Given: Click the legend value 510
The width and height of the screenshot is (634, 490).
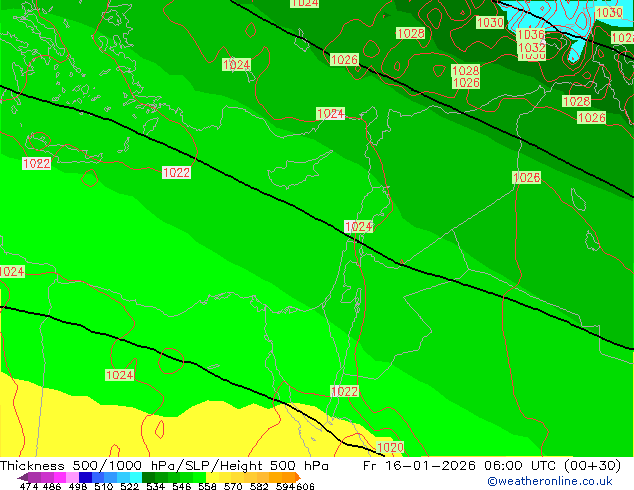Looking at the screenshot, I should (104, 486).
